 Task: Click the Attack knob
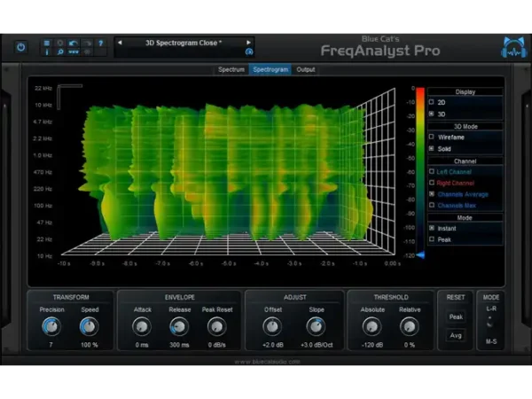click(x=142, y=326)
